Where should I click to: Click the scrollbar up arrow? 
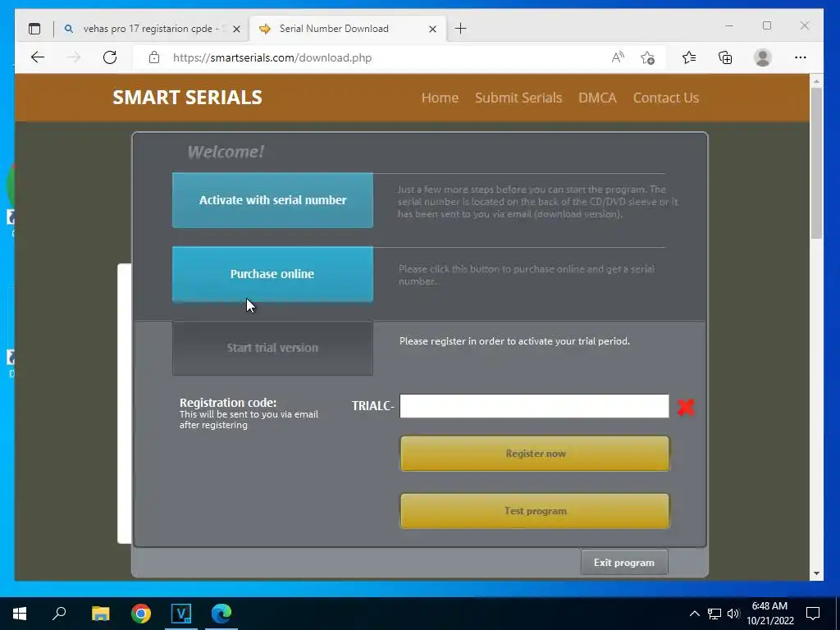pyautogui.click(x=816, y=81)
